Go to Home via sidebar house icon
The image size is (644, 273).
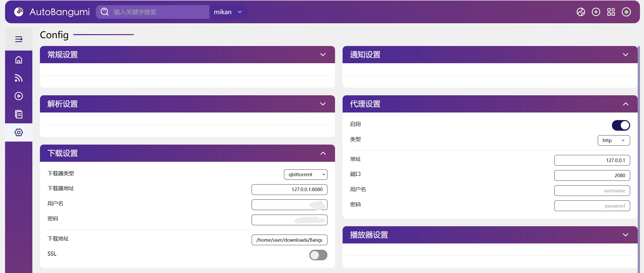pos(19,60)
